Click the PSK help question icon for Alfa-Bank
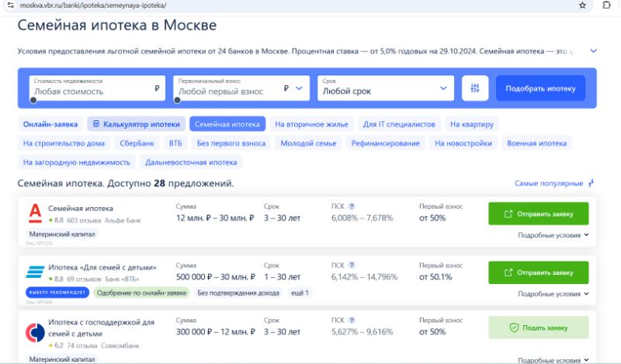The width and height of the screenshot is (621, 364). [x=352, y=206]
